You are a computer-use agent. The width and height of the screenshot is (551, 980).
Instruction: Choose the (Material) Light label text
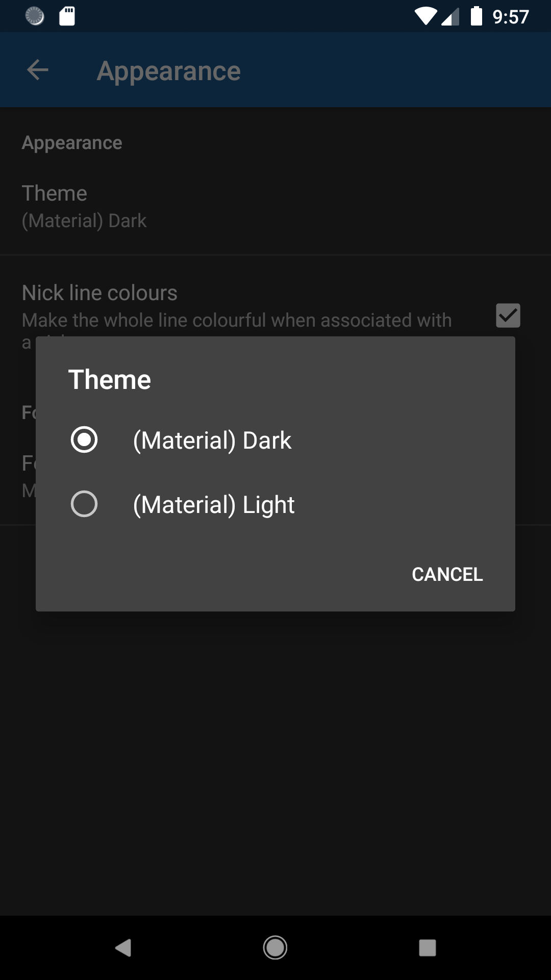click(214, 505)
